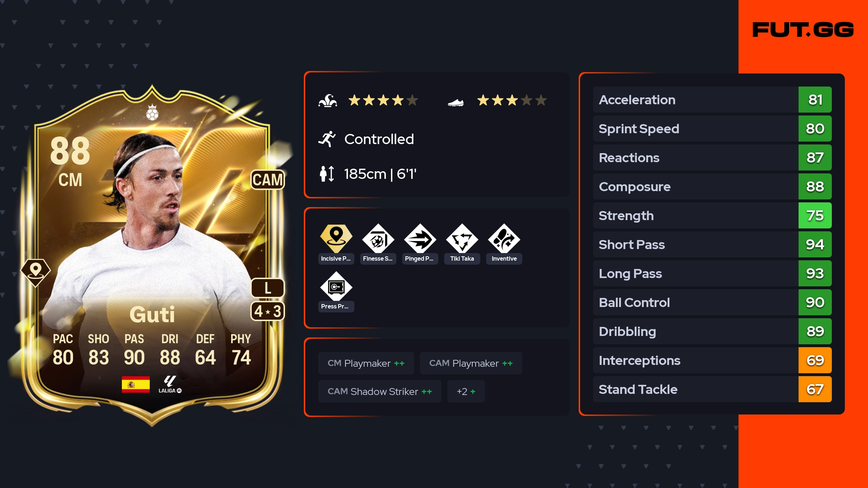Expand the +2 additional roles chip
This screenshot has height=488, width=868.
point(466,391)
